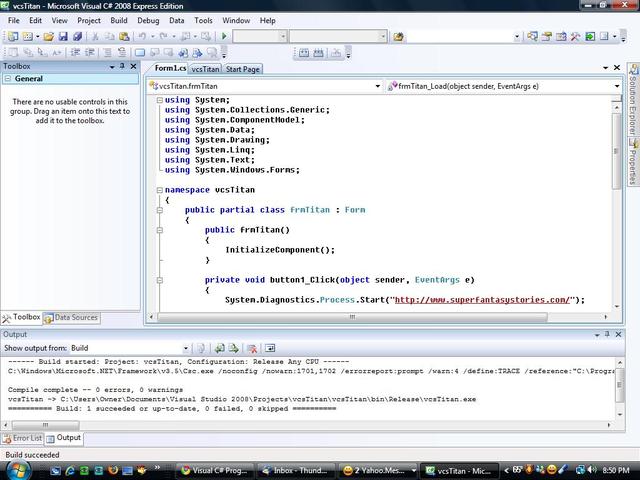Click the code editor horizontal scrollbar thumb
This screenshot has width=640, height=480.
tap(352, 317)
